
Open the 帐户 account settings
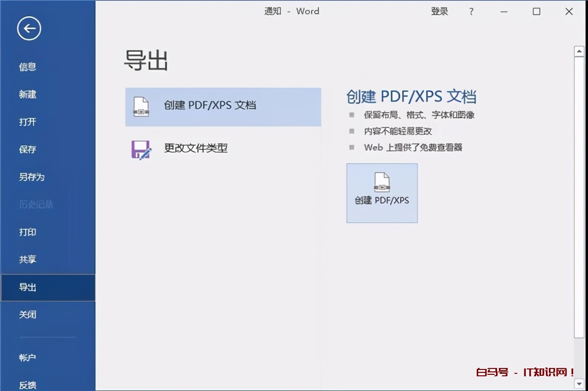point(27,358)
